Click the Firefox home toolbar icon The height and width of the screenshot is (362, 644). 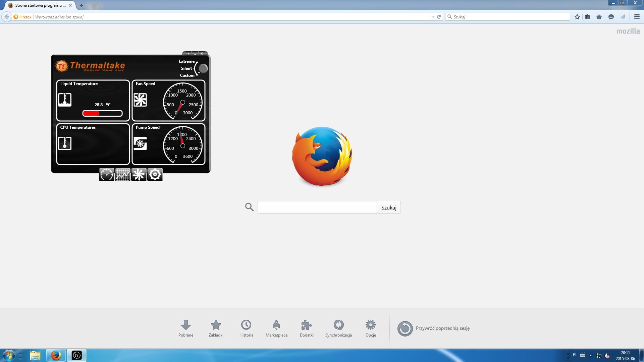[x=599, y=17]
